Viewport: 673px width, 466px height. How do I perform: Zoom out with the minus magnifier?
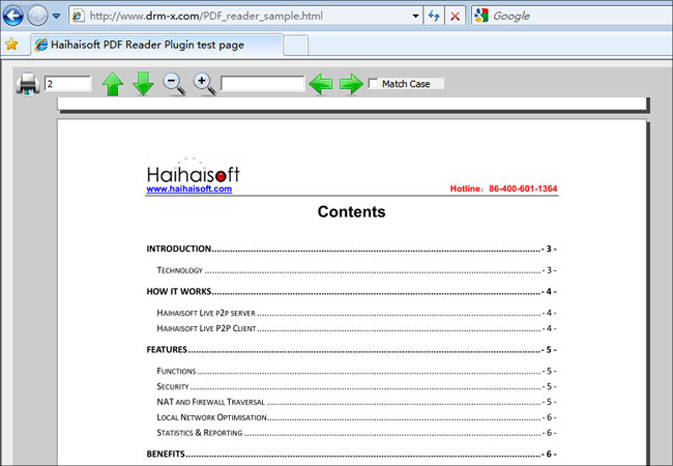tap(174, 84)
